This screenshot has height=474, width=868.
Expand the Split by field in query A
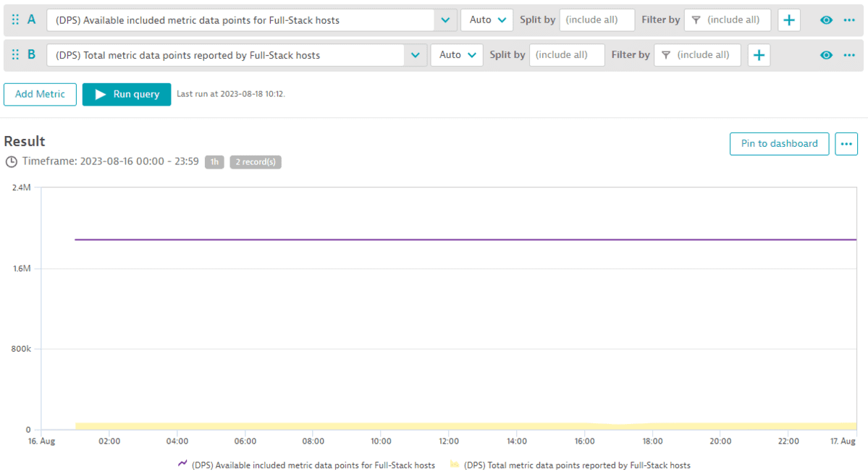597,20
